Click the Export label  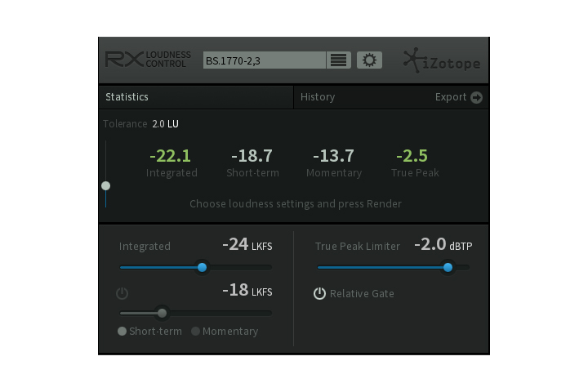[451, 97]
